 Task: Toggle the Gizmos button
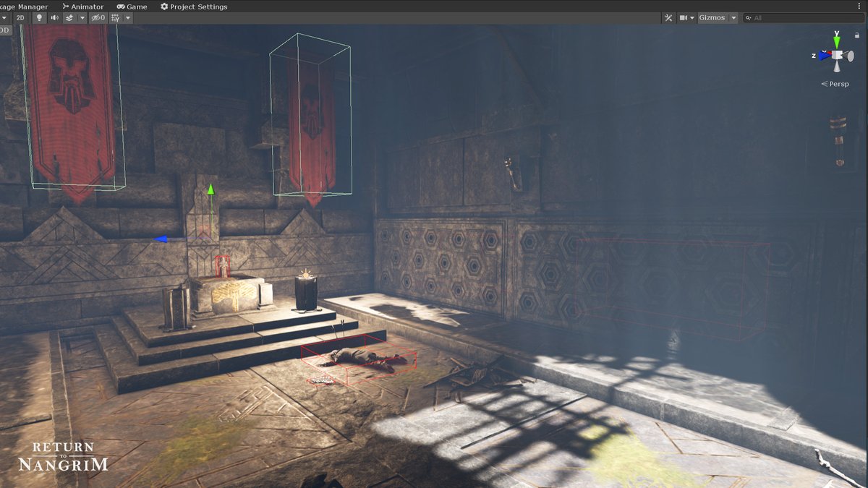point(712,17)
